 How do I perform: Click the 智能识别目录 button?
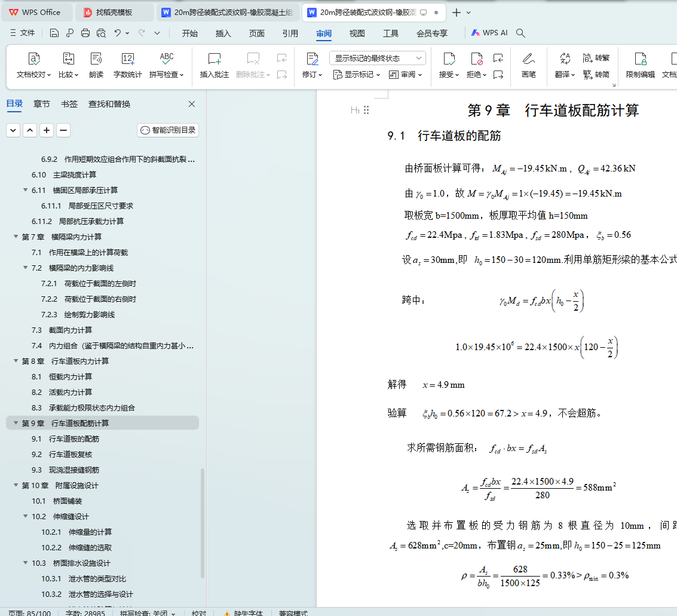click(168, 130)
